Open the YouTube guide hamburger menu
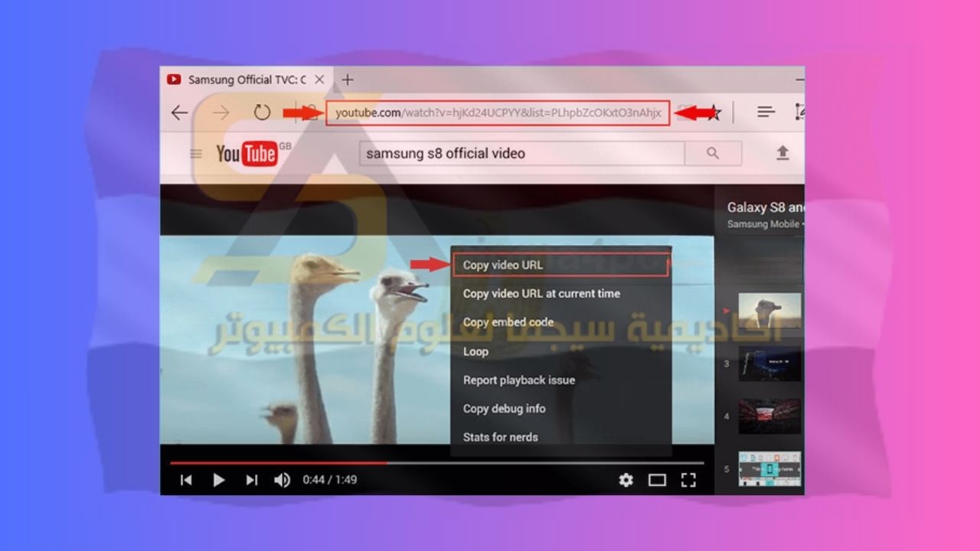 [196, 154]
